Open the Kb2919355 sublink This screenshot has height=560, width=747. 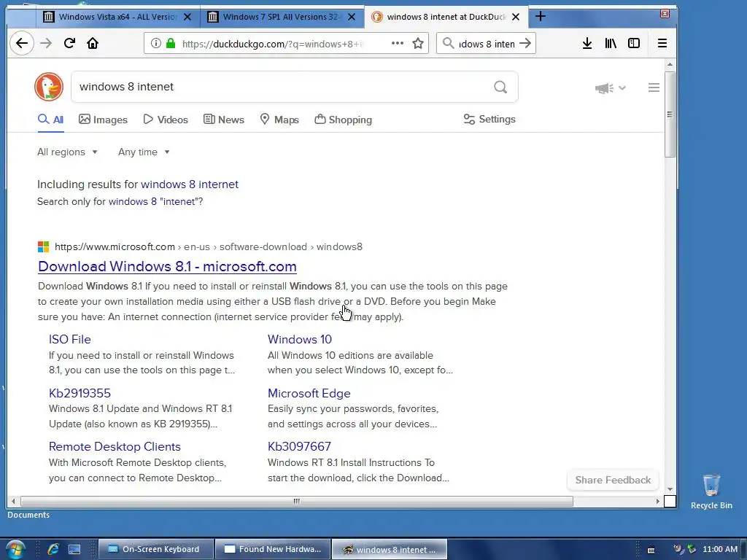80,393
